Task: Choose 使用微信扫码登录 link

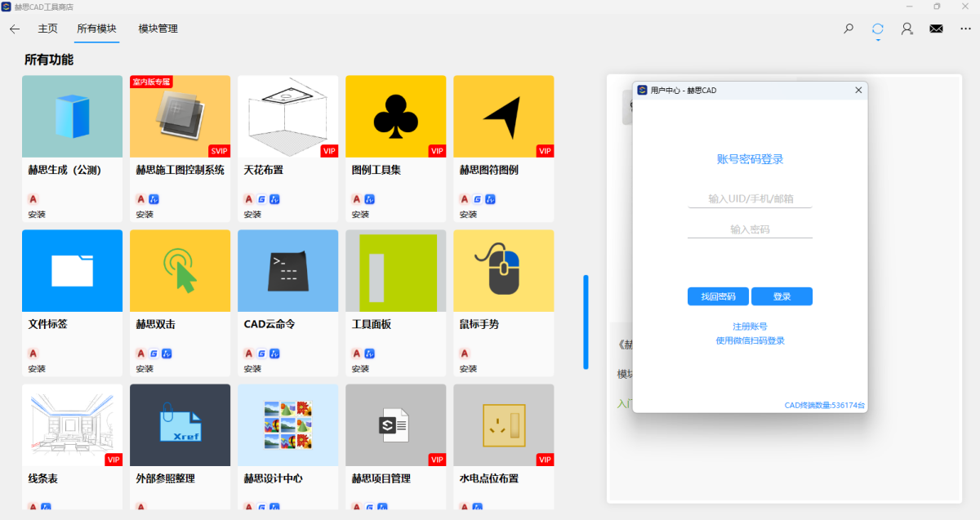Action: click(750, 340)
